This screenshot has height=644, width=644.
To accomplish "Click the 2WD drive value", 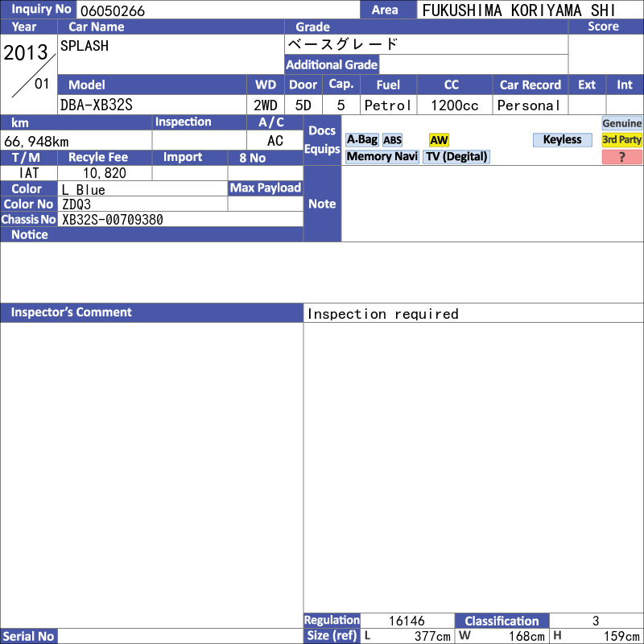I will (x=266, y=105).
